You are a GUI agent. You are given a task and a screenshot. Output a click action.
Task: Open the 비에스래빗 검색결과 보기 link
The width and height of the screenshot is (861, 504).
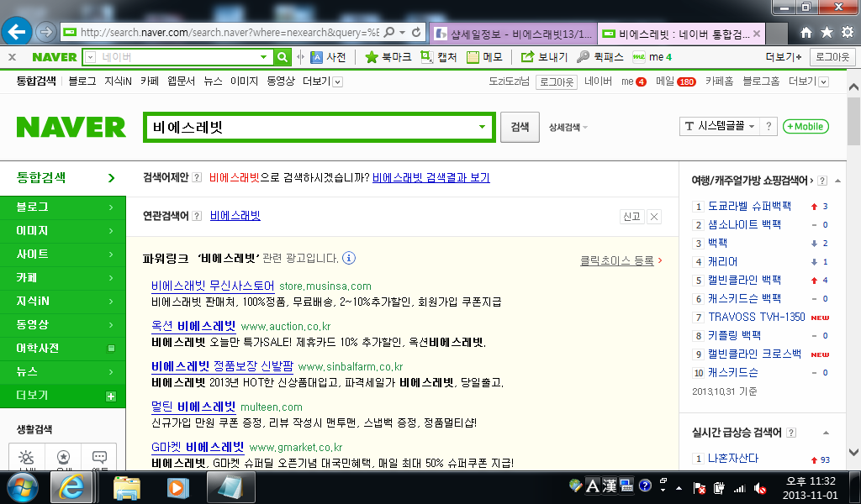(x=431, y=178)
